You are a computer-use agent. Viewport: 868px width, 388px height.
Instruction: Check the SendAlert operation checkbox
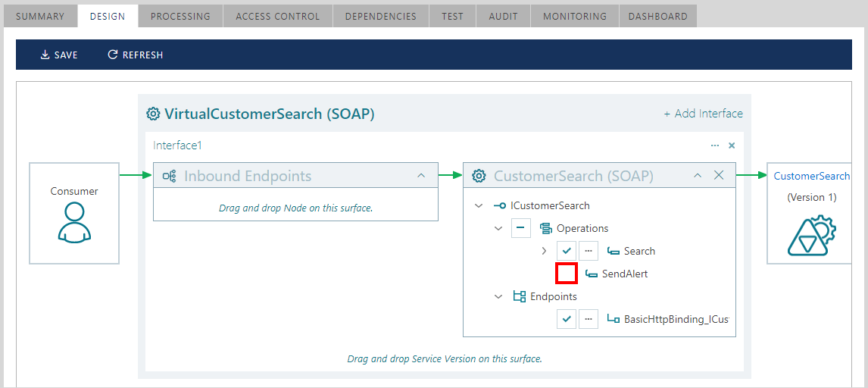click(567, 274)
